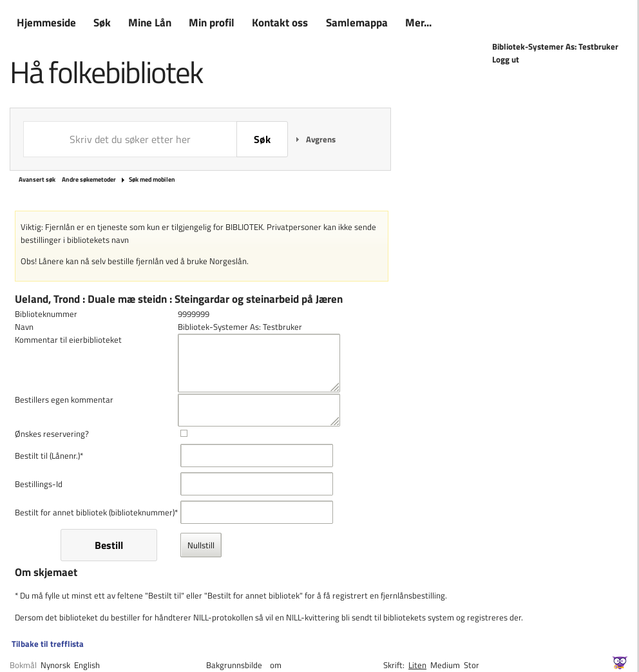Toggle the Ønskes reservering checkbox
The height and width of the screenshot is (672, 639).
point(184,434)
